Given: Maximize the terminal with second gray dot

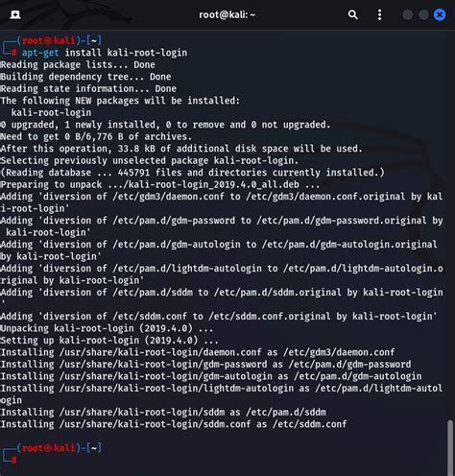Looking at the screenshot, I should coord(423,14).
